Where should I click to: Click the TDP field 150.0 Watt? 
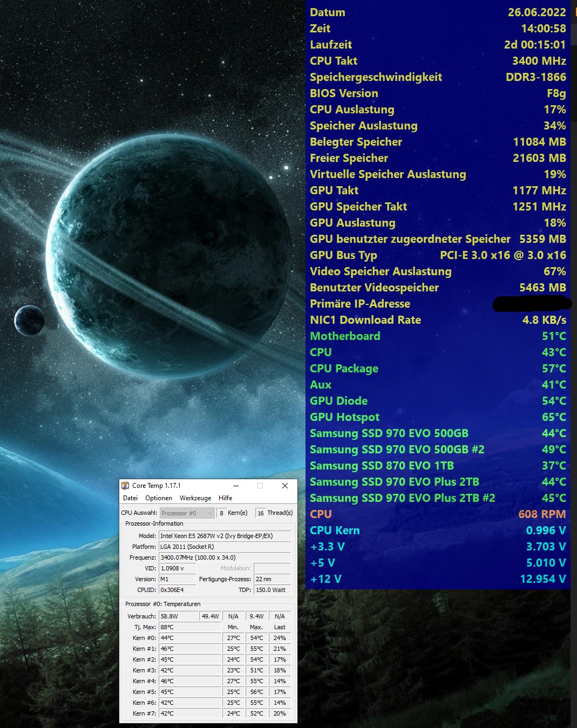tap(273, 590)
